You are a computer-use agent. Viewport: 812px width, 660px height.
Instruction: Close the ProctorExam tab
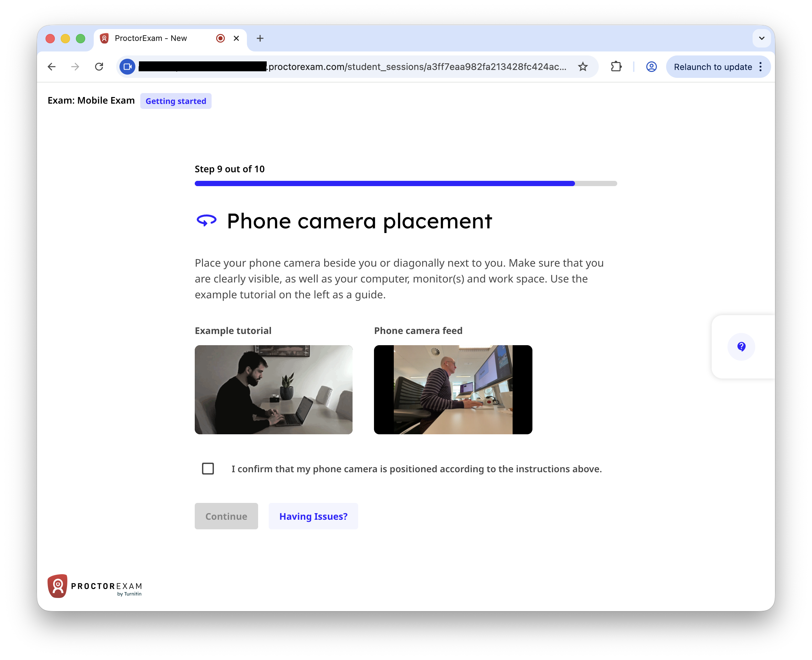(236, 38)
